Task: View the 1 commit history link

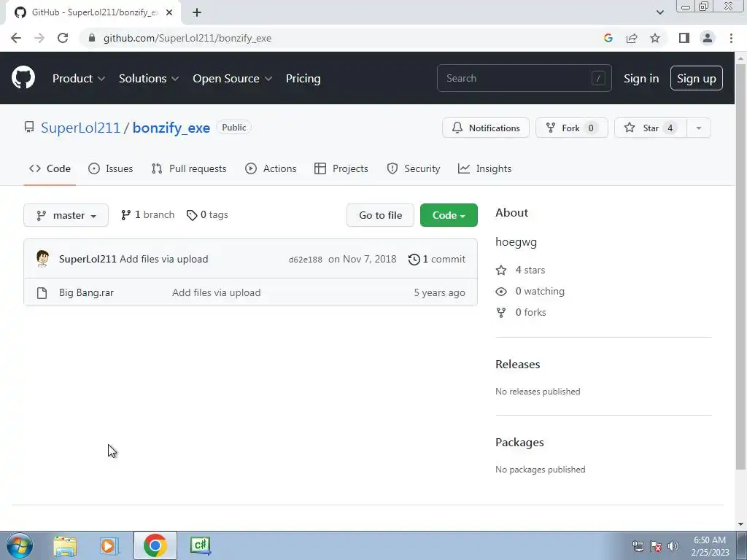Action: [437, 259]
